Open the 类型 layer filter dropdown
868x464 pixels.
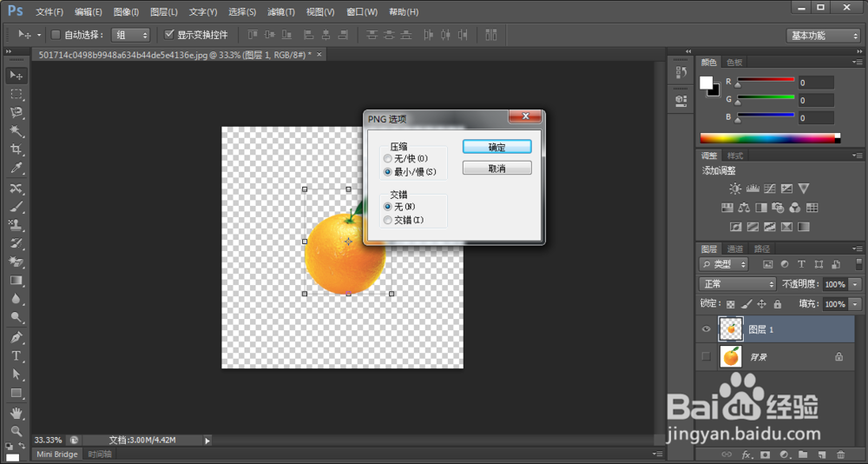pyautogui.click(x=724, y=264)
